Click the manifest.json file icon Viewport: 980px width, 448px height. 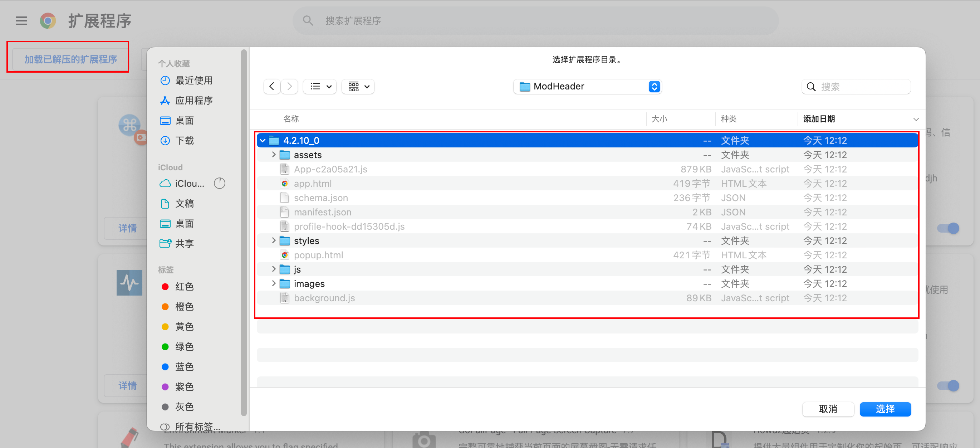(285, 212)
